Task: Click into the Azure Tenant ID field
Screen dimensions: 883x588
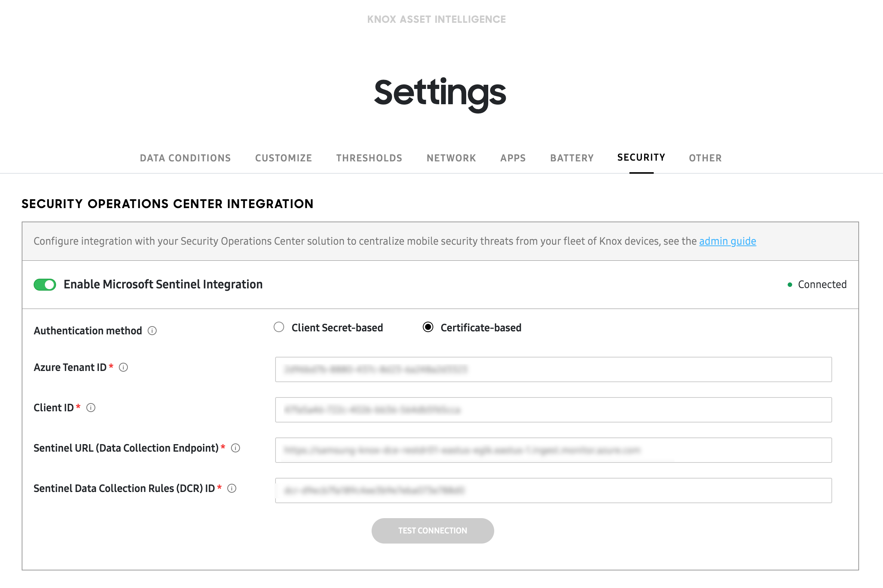Action: [553, 370]
